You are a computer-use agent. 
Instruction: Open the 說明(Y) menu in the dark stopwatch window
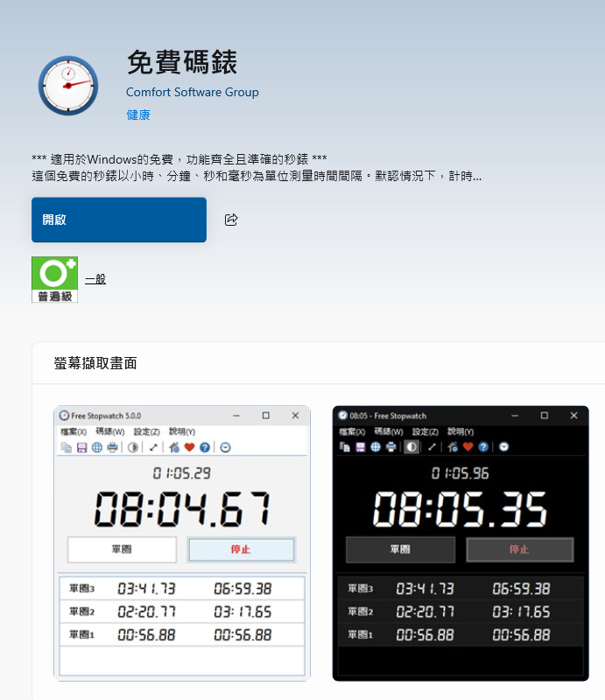pyautogui.click(x=461, y=431)
